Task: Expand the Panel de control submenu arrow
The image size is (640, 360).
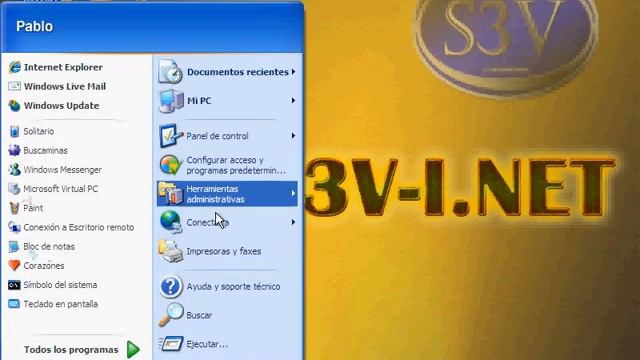Action: (293, 136)
